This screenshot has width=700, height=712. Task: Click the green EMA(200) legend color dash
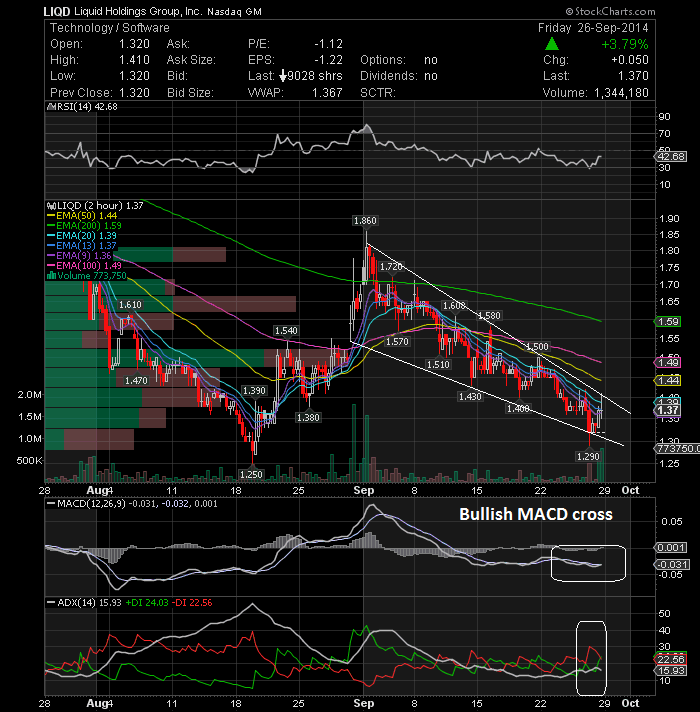coord(51,226)
